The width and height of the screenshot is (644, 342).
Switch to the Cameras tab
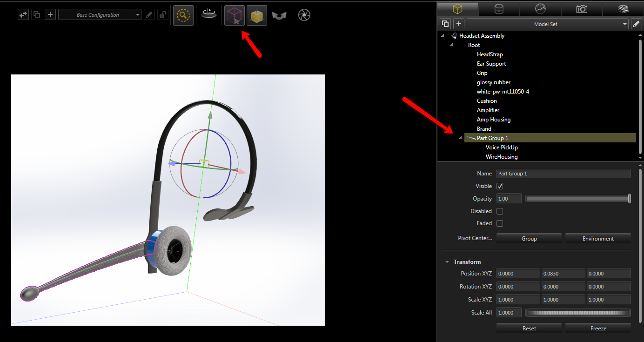582,9
